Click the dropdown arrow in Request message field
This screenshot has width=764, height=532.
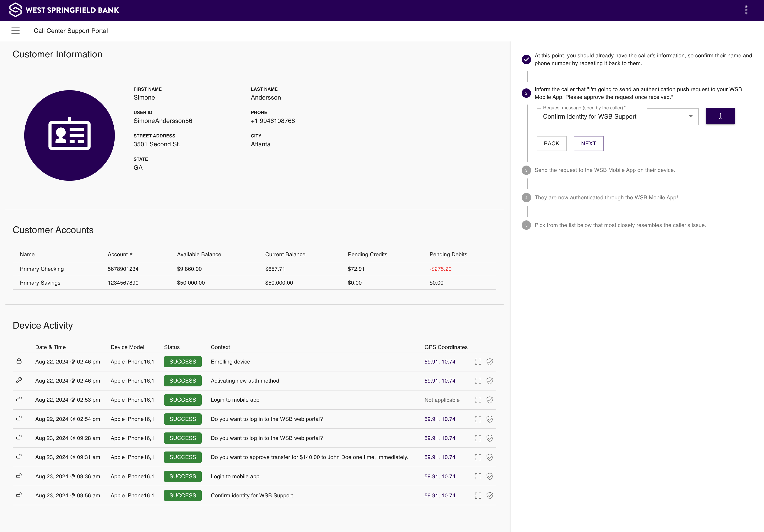[x=691, y=117]
